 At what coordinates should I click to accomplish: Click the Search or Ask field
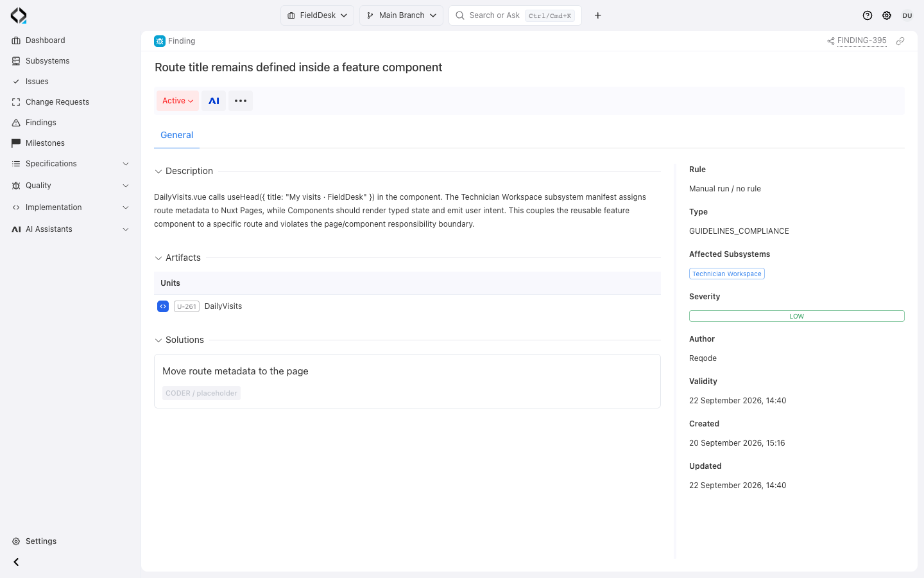(x=515, y=15)
